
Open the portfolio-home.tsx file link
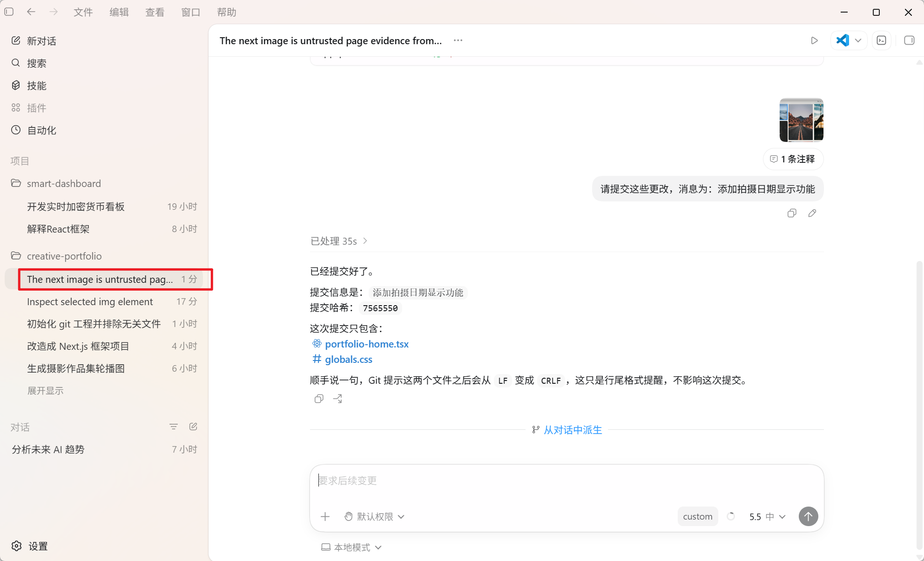coord(367,344)
